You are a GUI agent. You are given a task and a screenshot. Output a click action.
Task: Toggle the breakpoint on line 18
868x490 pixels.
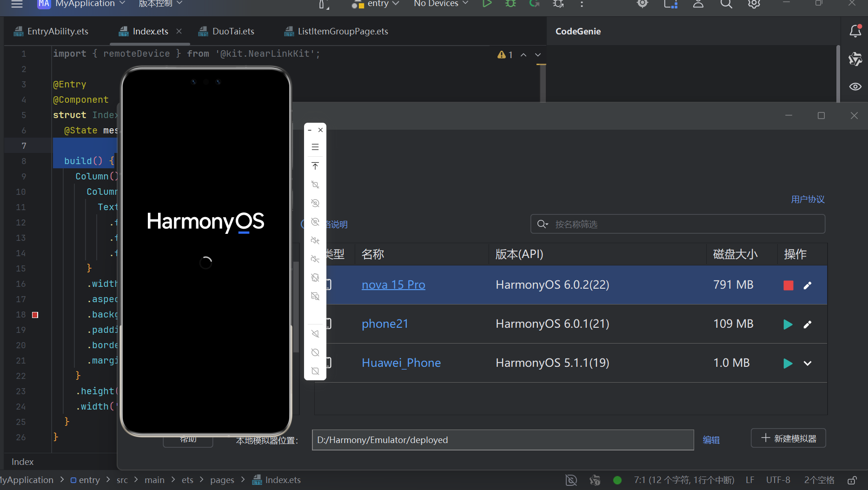35,315
